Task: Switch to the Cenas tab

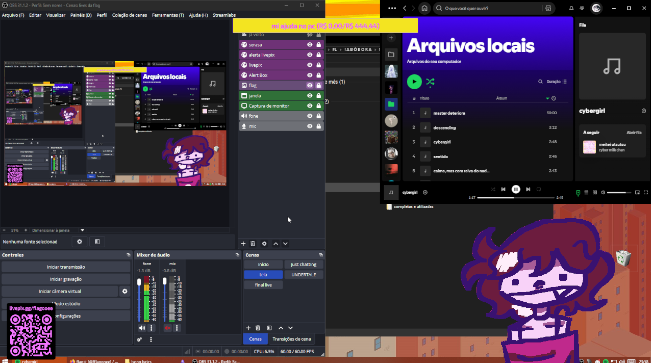Action: coord(255,339)
